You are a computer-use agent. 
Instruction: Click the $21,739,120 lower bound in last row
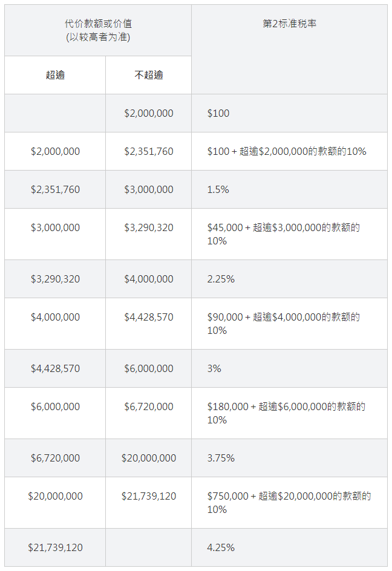point(55,547)
